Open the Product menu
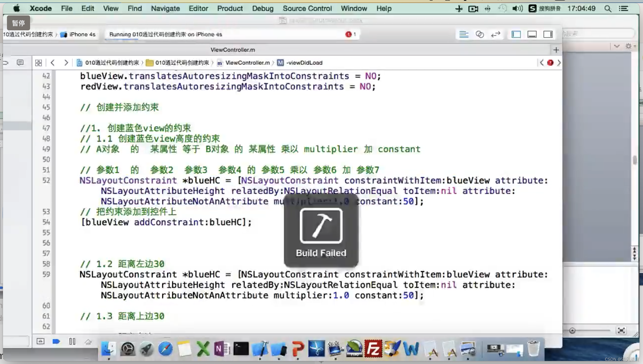The image size is (643, 364). click(x=230, y=8)
